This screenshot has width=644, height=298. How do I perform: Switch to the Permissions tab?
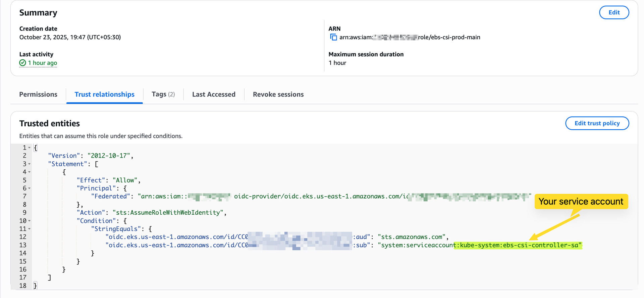coord(38,94)
